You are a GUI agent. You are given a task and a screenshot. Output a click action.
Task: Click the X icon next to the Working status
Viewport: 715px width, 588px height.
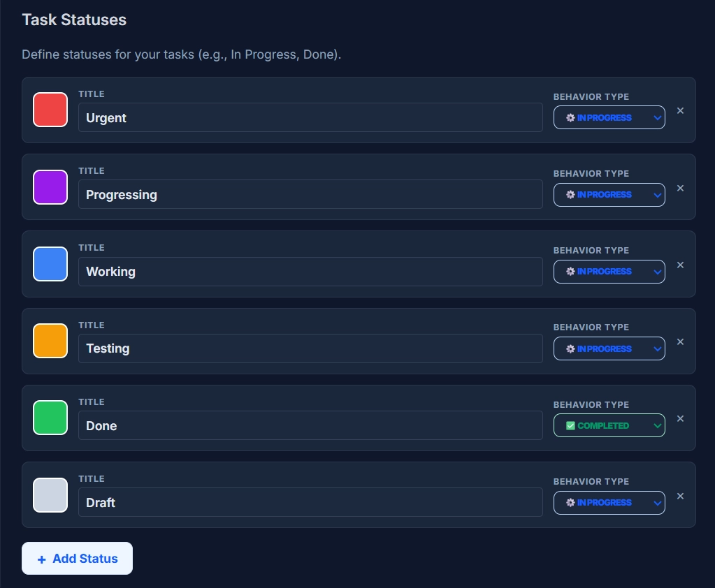point(680,265)
